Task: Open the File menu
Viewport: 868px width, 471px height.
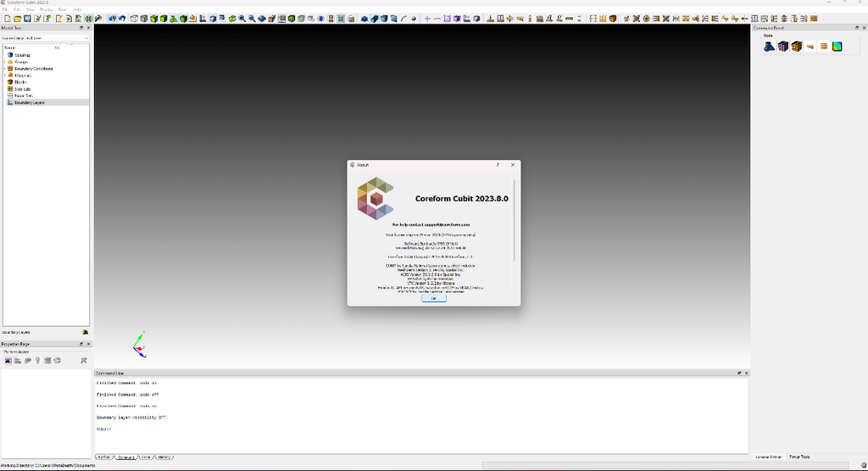Action: point(5,9)
